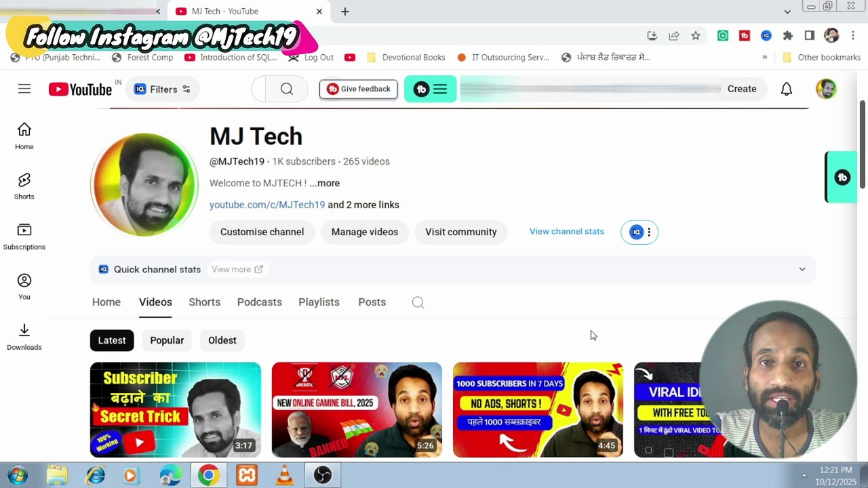Open the TubeBuddy extension icon in toolbar
This screenshot has width=868, height=488.
tap(745, 36)
